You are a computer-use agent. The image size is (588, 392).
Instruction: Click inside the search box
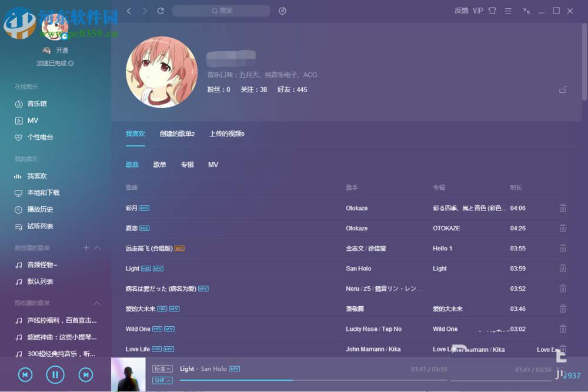[221, 10]
